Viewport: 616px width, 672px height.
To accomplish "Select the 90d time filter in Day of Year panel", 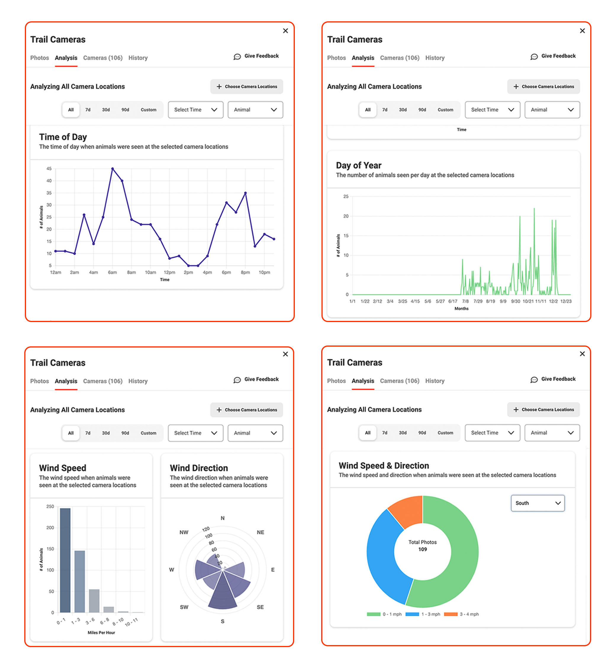I will (x=422, y=110).
